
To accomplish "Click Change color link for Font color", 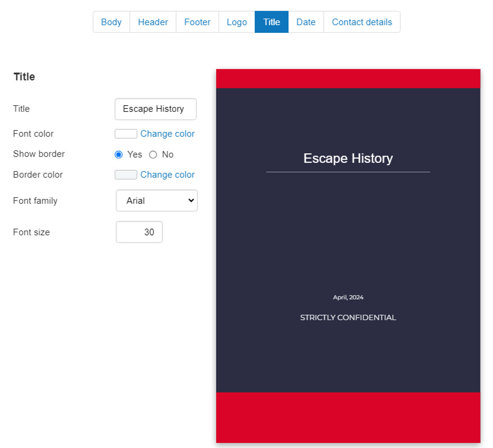I will pyautogui.click(x=167, y=134).
